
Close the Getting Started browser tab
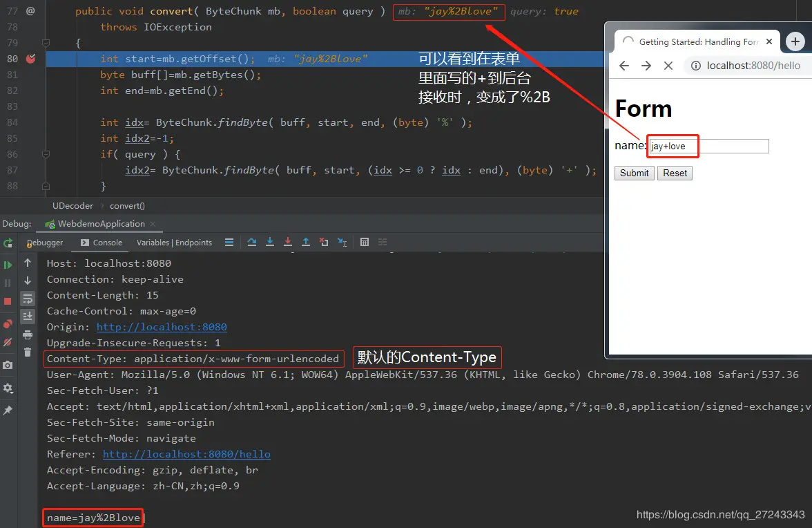(x=769, y=41)
